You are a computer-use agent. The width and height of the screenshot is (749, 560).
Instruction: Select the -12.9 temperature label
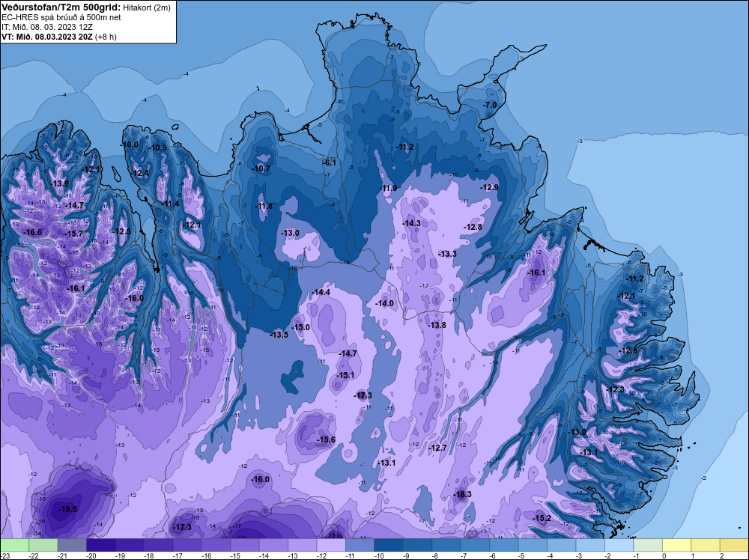(x=489, y=187)
